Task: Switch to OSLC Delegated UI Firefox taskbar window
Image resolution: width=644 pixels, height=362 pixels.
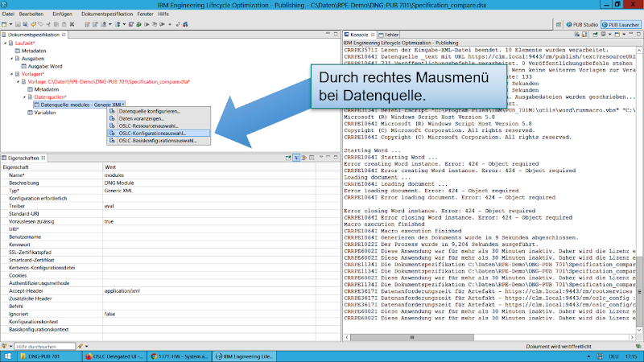Action: (x=114, y=356)
